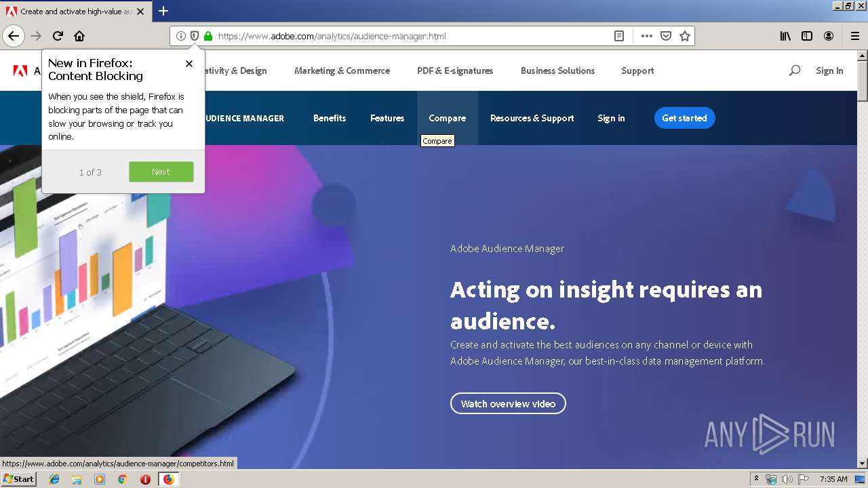Save page to Pocket icon
868x488 pixels.
[x=666, y=36]
